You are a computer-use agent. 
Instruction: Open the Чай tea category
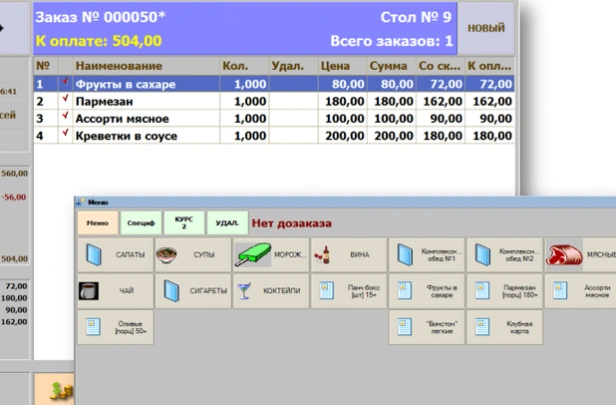[x=115, y=291]
